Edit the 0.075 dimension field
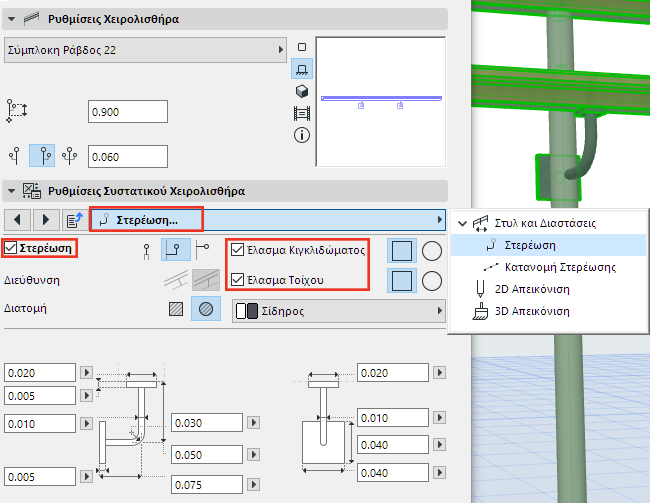 click(207, 484)
